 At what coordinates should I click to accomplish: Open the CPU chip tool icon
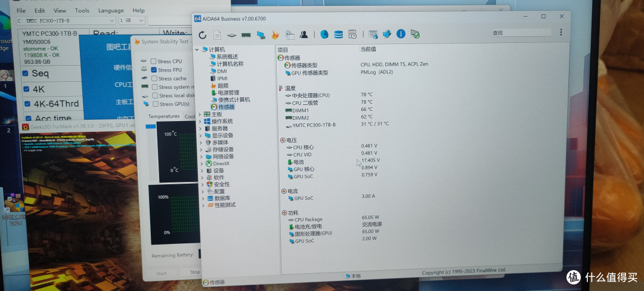click(x=231, y=35)
